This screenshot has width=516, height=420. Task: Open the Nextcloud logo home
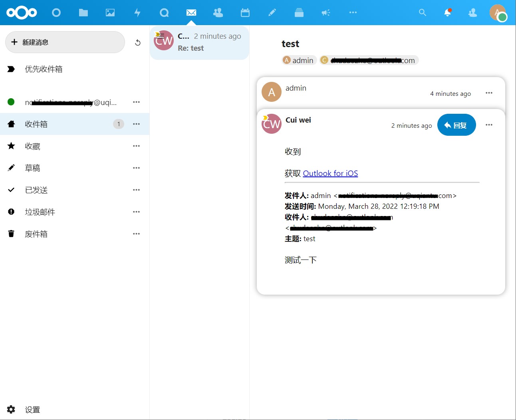tap(22, 13)
